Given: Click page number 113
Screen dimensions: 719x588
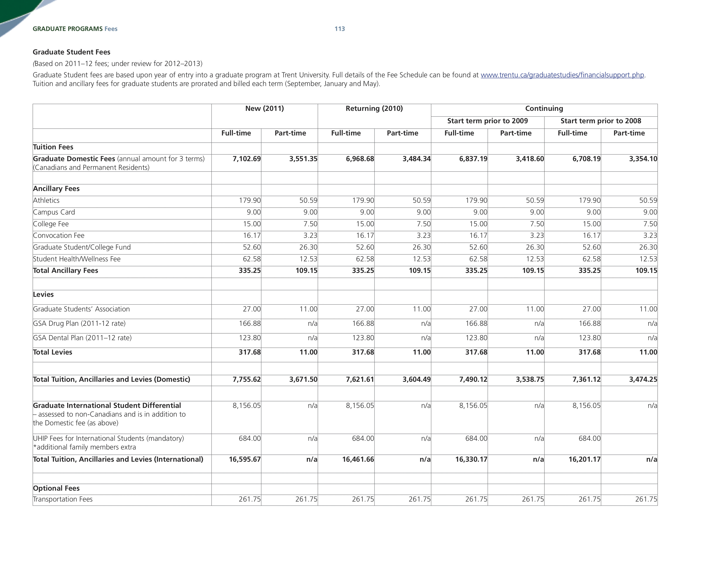Looking at the screenshot, I should [x=339, y=29].
